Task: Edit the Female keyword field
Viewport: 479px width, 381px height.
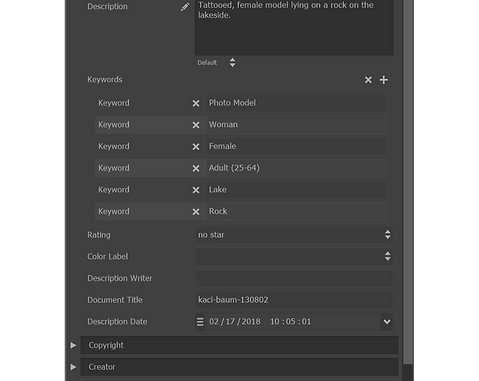Action: coord(296,146)
